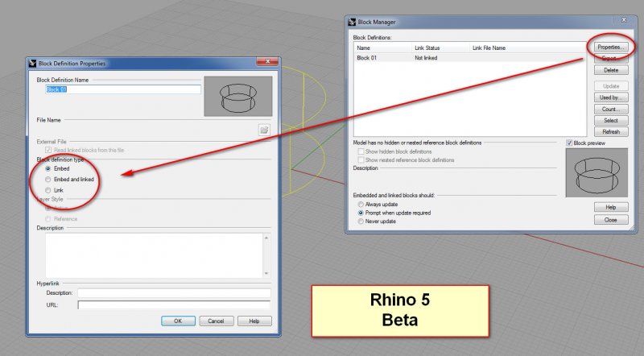Click the browse file folder icon
Viewport: 644px width, 356px height.
(264, 130)
